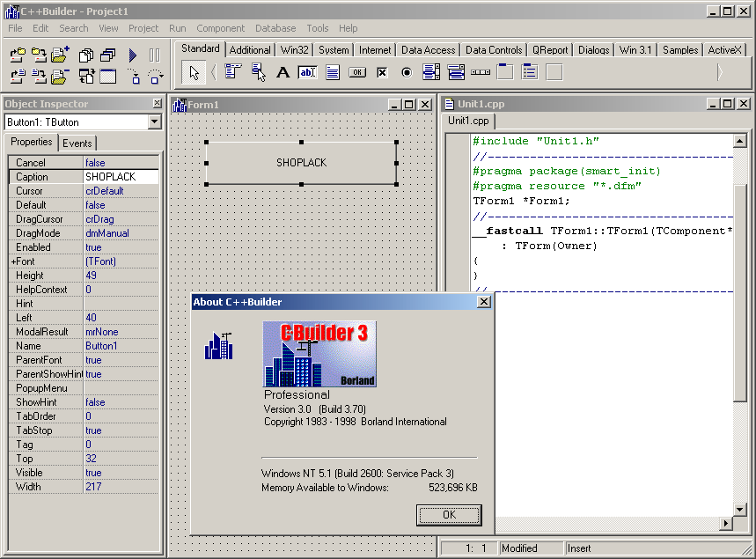Click the Pause toolbar icon

pos(154,55)
